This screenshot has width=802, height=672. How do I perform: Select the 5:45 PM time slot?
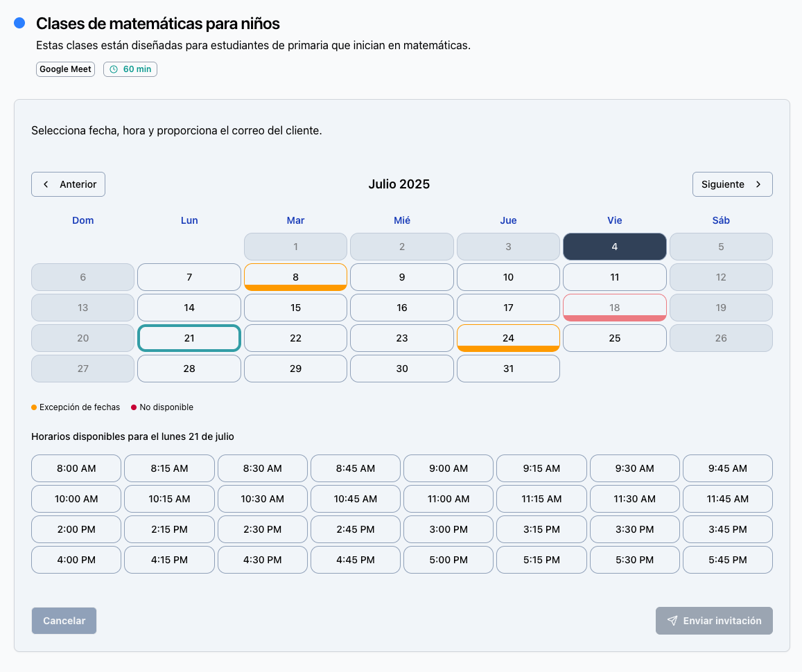click(727, 560)
